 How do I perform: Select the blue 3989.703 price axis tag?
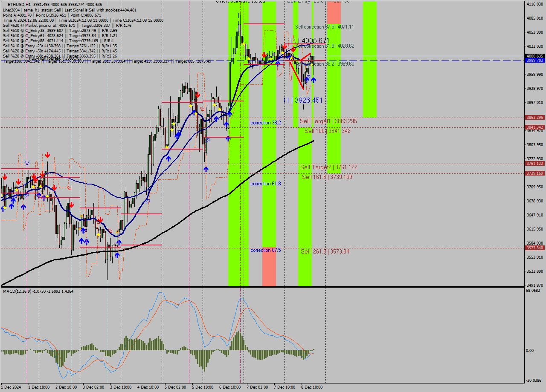(534, 61)
